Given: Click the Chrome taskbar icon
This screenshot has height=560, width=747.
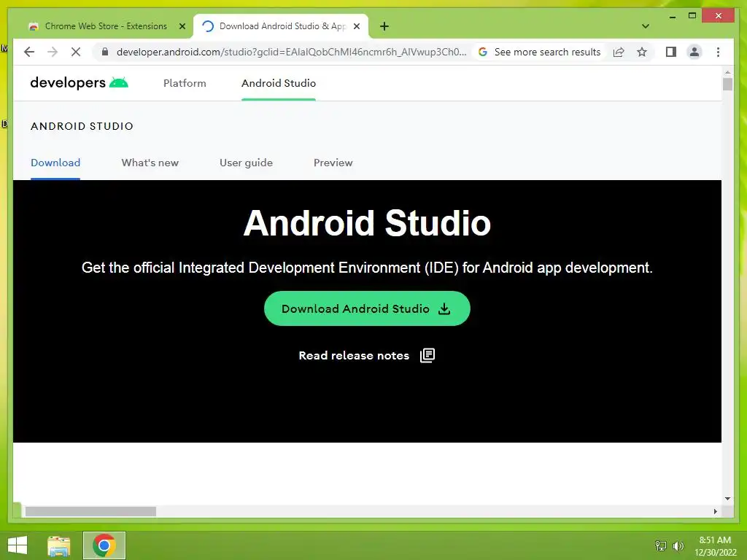Looking at the screenshot, I should (104, 545).
